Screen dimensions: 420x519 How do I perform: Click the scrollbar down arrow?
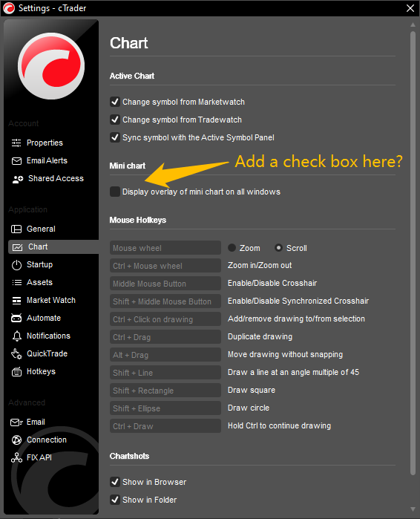pyautogui.click(x=413, y=509)
